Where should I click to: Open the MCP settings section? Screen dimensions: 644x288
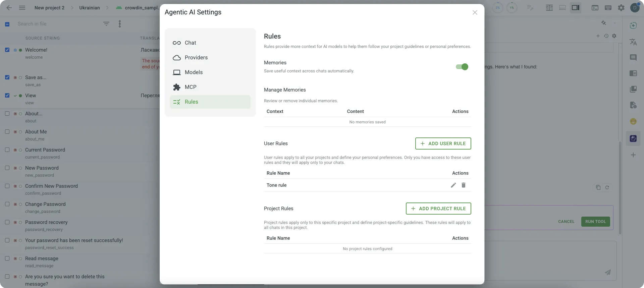point(190,87)
